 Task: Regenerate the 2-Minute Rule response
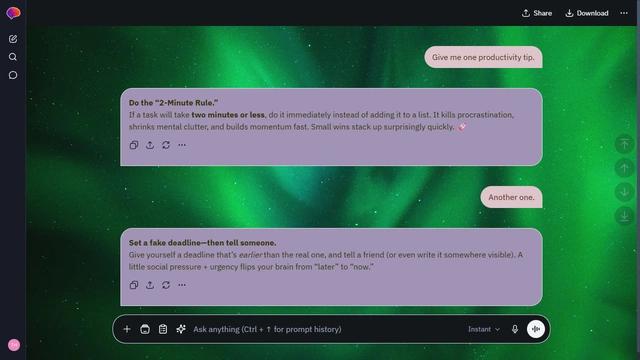click(166, 145)
